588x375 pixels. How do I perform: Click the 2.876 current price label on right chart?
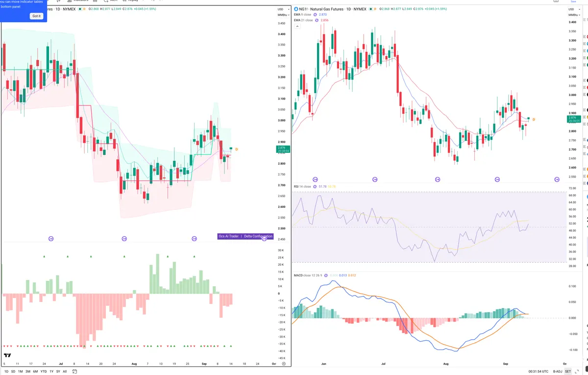573,119
